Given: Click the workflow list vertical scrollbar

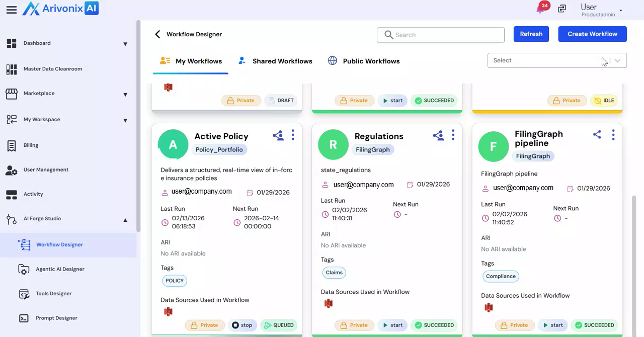Looking at the screenshot, I should pos(633,251).
